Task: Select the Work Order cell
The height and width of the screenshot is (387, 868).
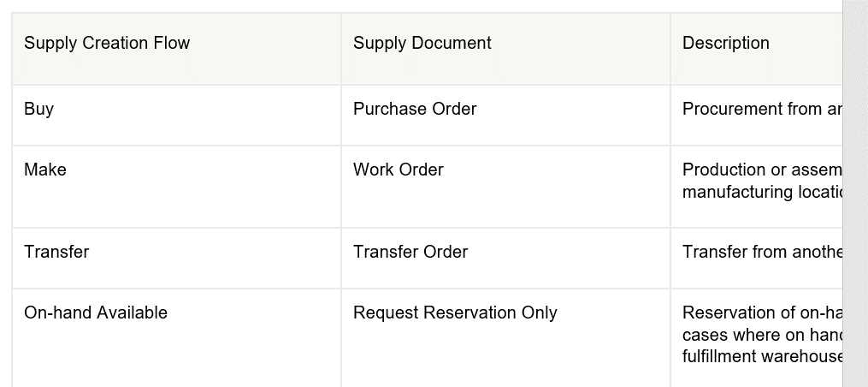Action: (399, 170)
